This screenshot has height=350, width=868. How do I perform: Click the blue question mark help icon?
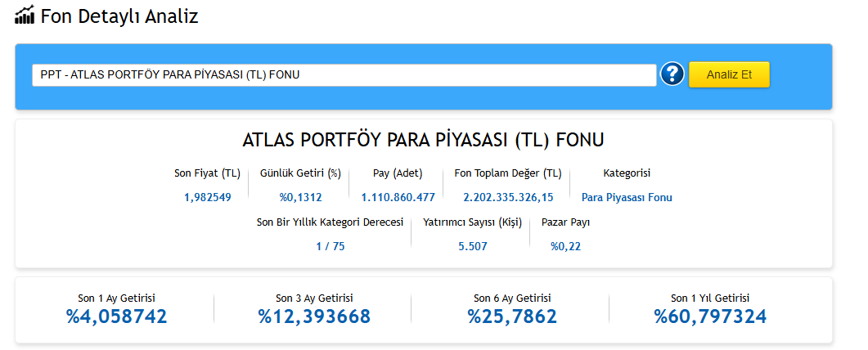click(x=672, y=74)
